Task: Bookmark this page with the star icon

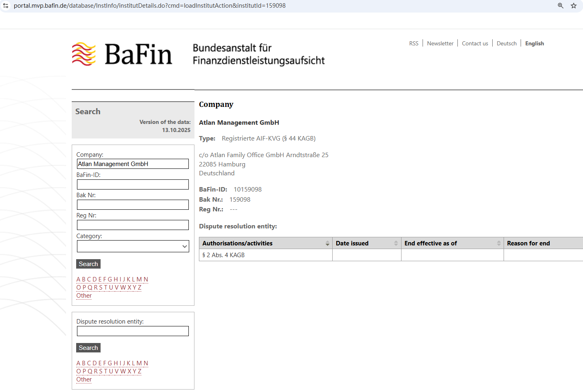Action: click(574, 6)
